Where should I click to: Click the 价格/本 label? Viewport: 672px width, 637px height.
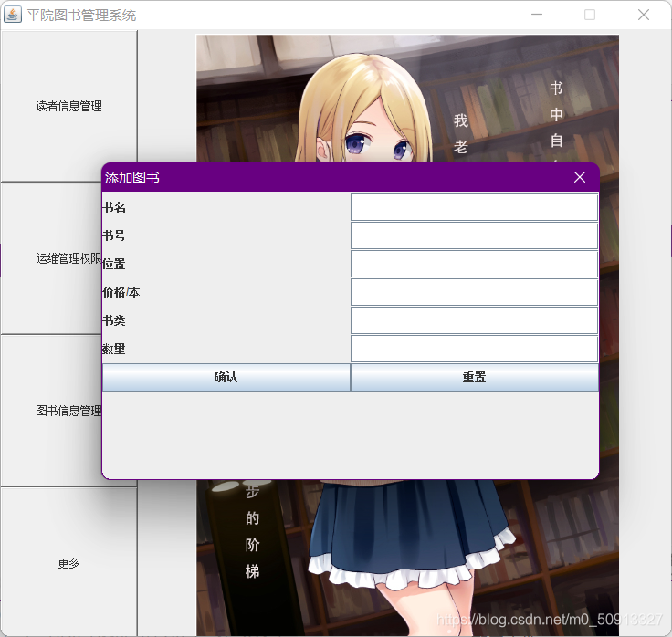[121, 292]
